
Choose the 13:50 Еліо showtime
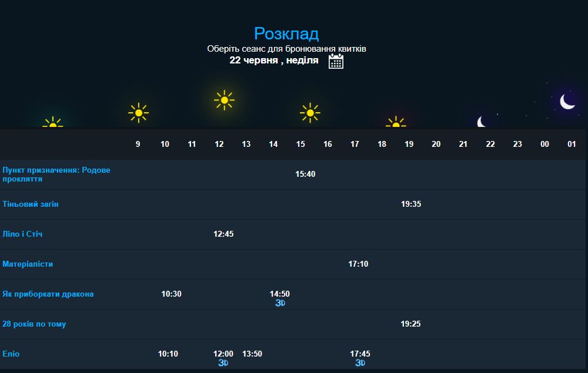click(x=252, y=354)
